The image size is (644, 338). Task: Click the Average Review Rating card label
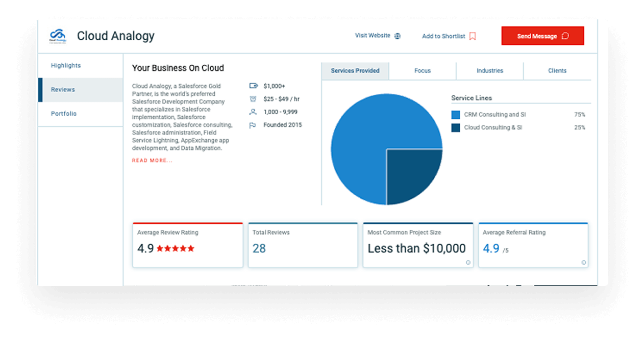[x=168, y=232]
